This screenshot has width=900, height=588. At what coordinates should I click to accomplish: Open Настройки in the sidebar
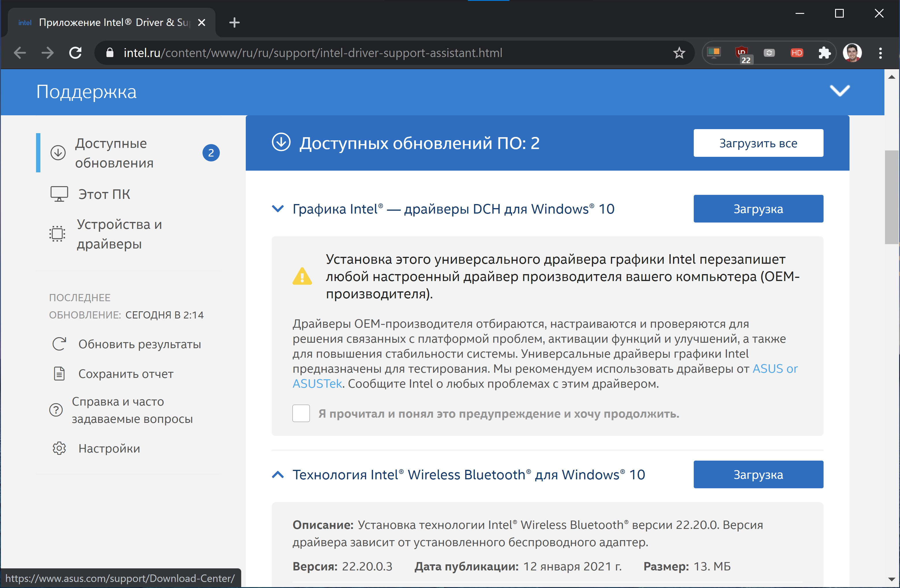coord(109,448)
